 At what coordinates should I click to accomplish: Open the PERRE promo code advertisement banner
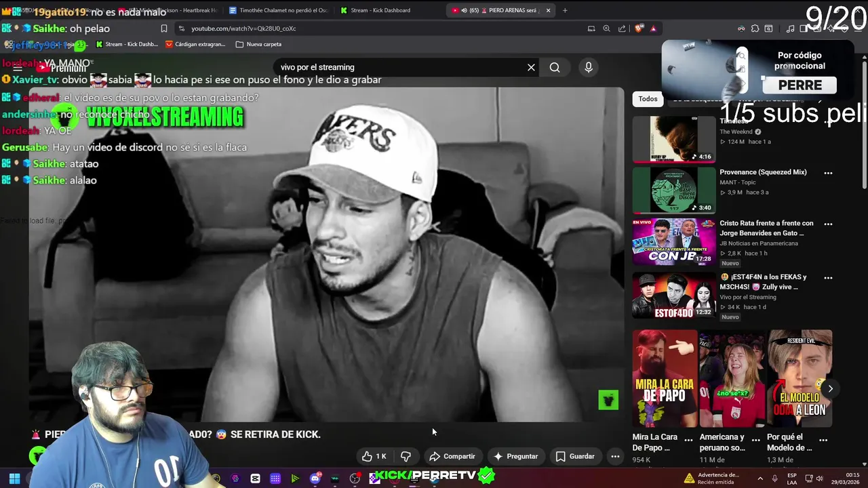[757, 70]
